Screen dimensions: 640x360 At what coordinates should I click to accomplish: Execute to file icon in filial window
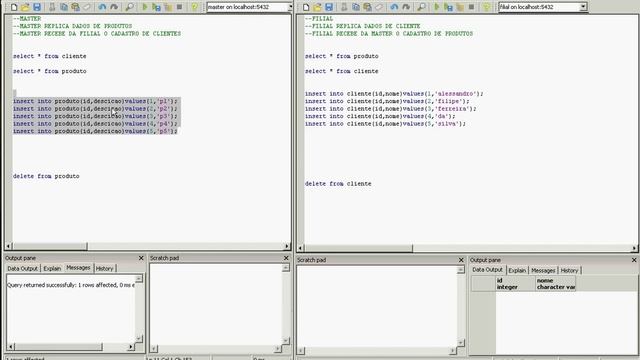[x=448, y=7]
